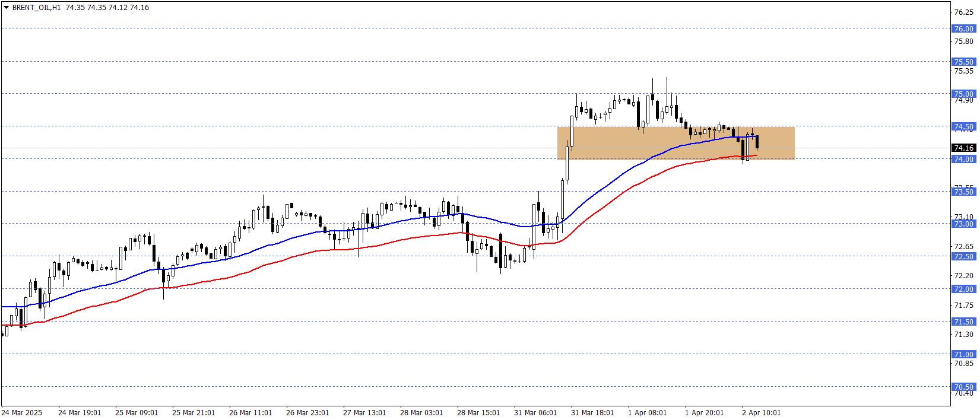Click the orange shaded rectangle zone on chart
Viewport: 980px width, 420px height.
675,143
